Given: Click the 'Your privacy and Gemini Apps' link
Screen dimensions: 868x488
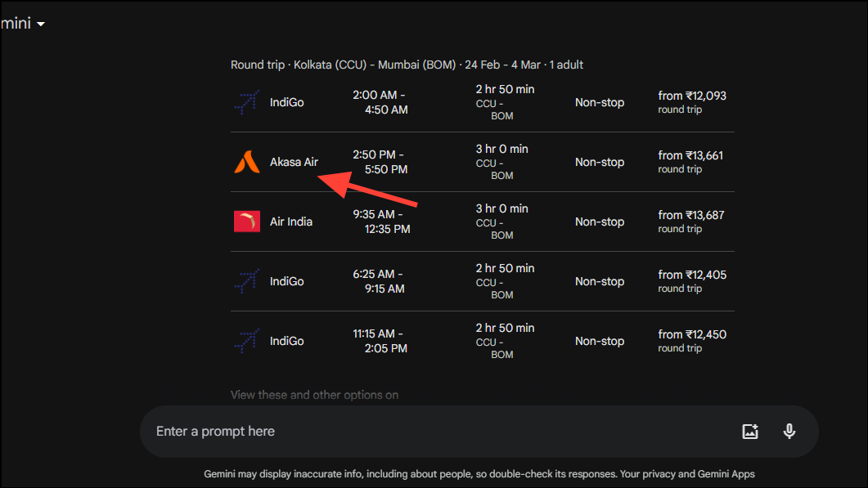Looking at the screenshot, I should click(687, 474).
